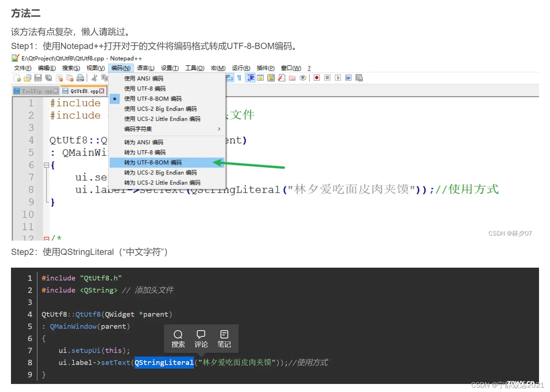Open the Document Map toolbar icon
The width and height of the screenshot is (550, 392).
(x=271, y=78)
